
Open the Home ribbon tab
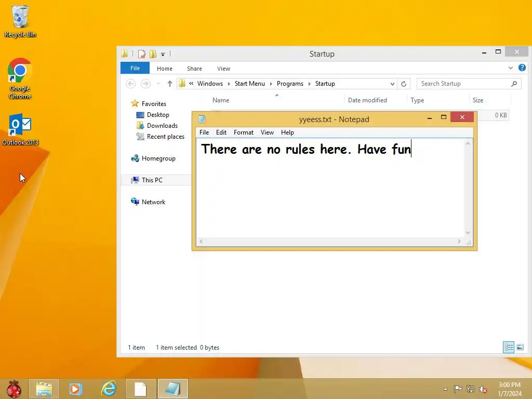165,68
